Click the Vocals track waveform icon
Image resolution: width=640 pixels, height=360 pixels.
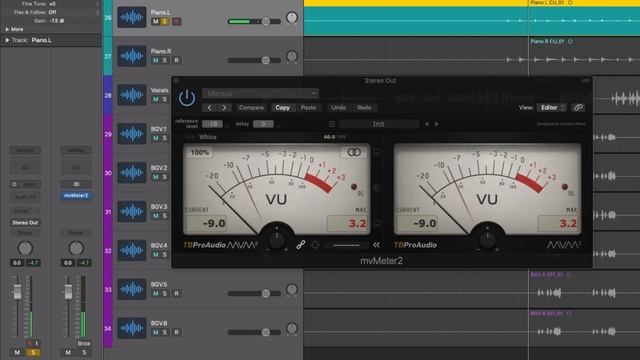[132, 95]
